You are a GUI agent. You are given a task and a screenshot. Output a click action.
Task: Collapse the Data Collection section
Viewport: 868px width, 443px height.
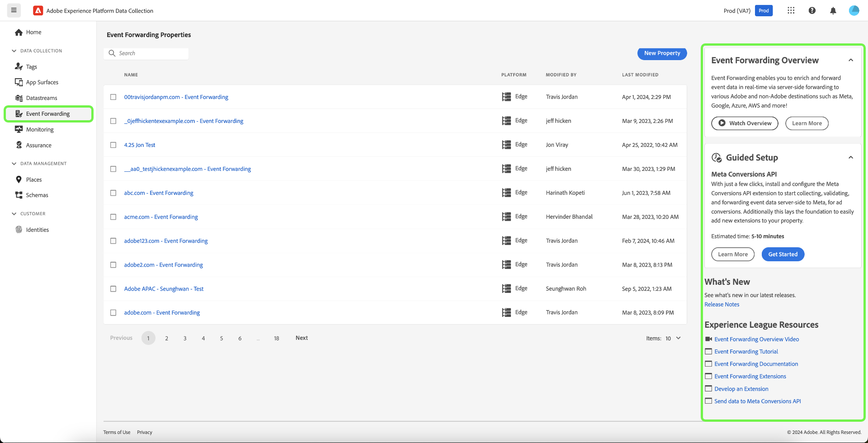tap(14, 51)
